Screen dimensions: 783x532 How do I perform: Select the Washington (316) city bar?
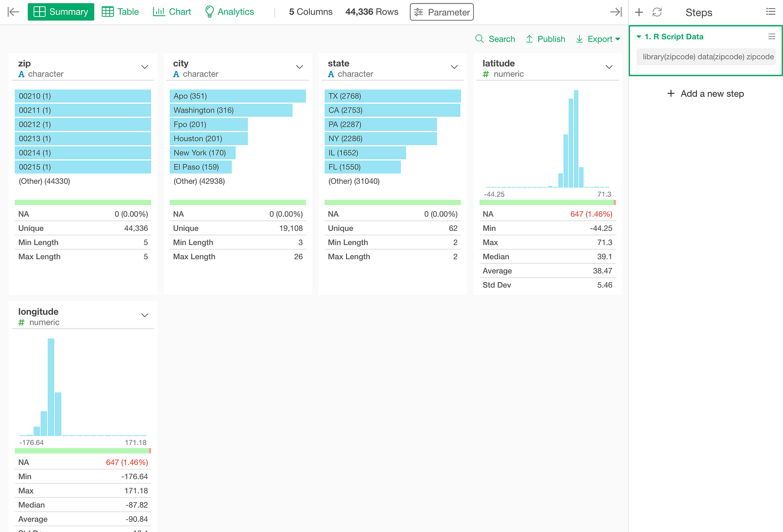point(231,110)
